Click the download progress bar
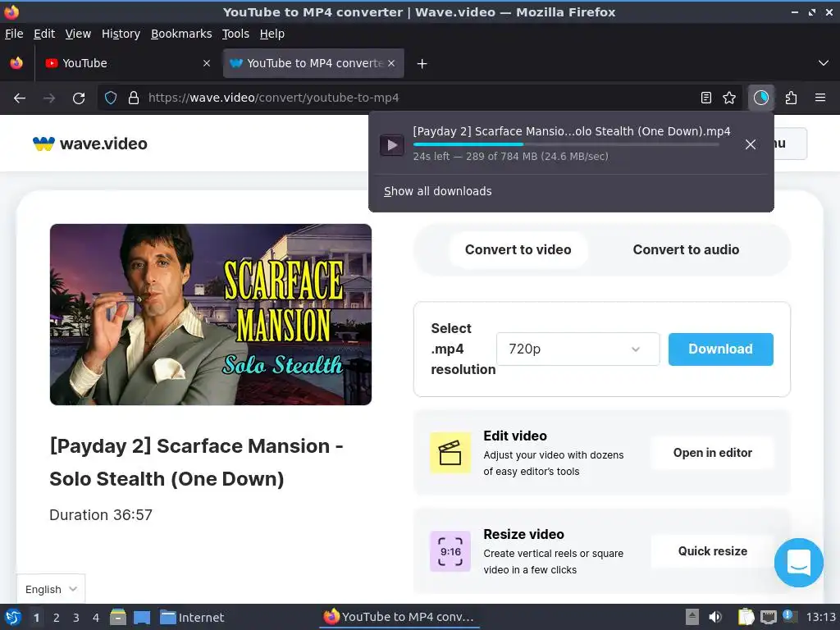The image size is (840, 630). click(566, 144)
